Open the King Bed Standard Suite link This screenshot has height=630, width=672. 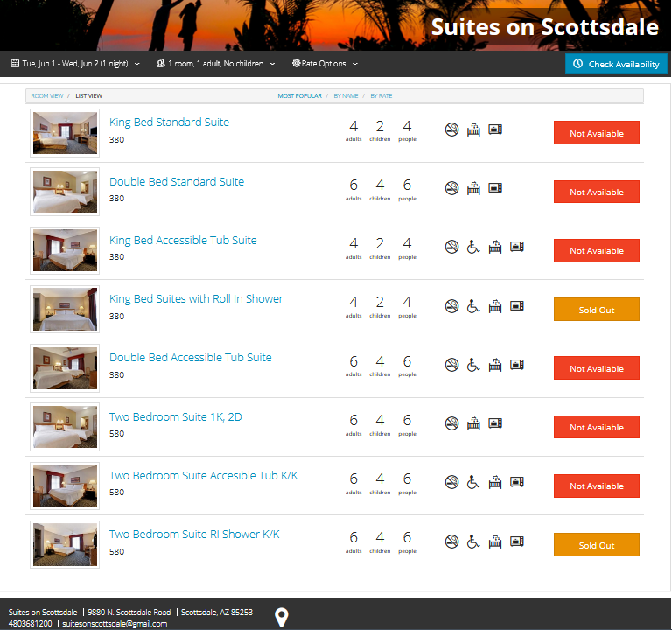169,122
